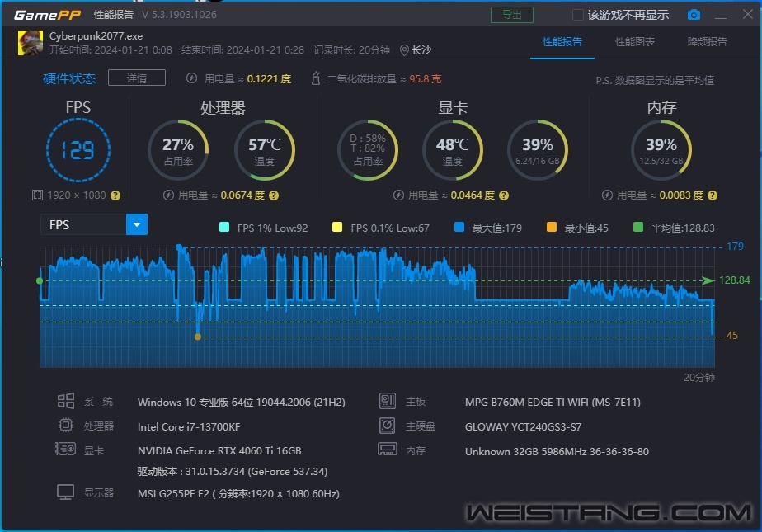Click the orange 最小值 legend swatch
This screenshot has width=762, height=532.
[551, 227]
